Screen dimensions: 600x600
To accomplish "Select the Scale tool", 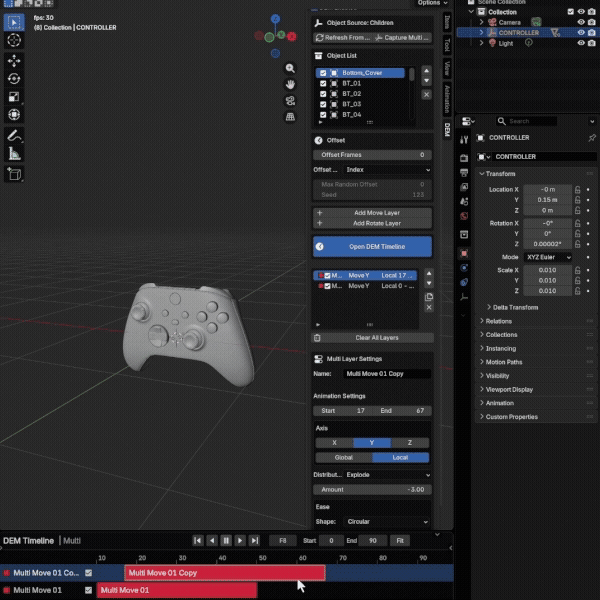I will (x=14, y=96).
